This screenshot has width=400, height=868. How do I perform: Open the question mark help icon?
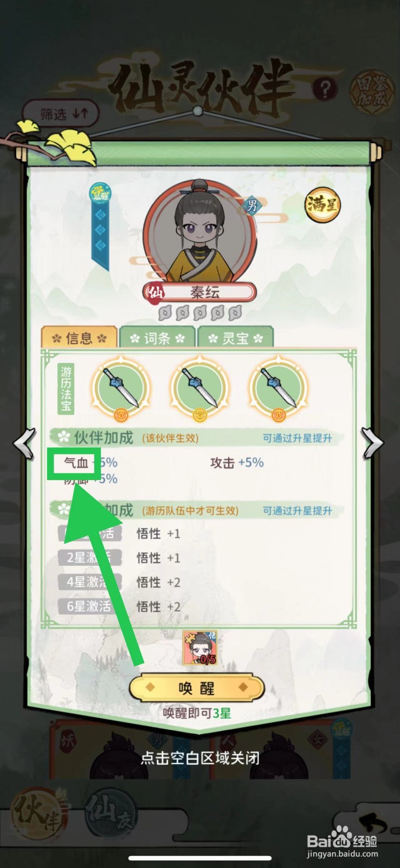pos(325,89)
